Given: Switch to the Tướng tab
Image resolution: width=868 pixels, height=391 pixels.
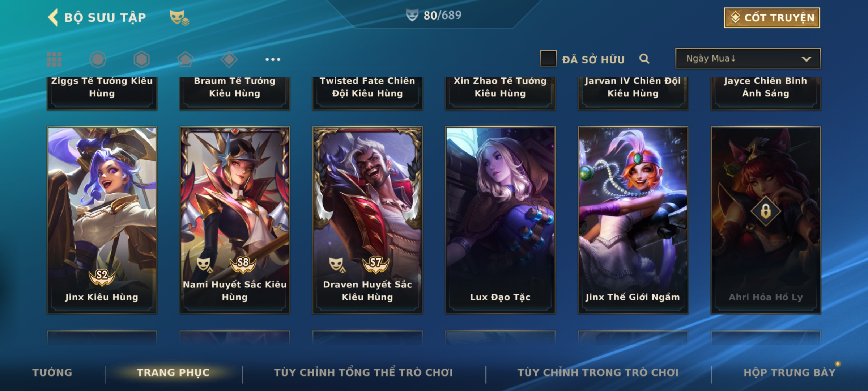Looking at the screenshot, I should tap(52, 373).
